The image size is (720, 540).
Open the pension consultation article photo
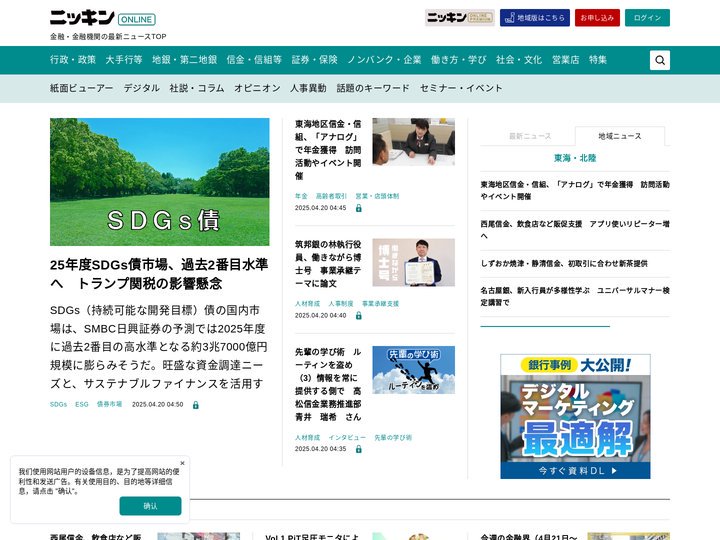coord(413,142)
